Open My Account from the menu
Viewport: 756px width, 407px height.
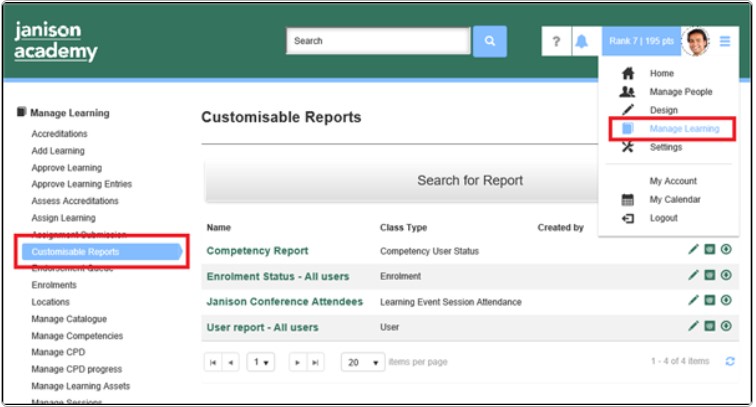coord(673,181)
